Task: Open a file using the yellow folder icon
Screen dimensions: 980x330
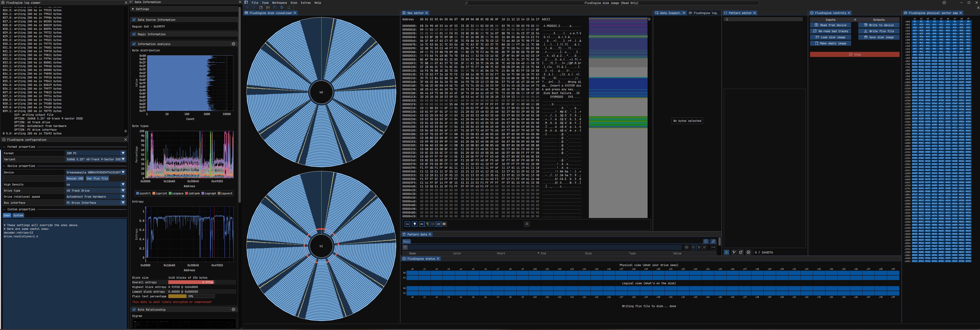Action: [x=268, y=8]
